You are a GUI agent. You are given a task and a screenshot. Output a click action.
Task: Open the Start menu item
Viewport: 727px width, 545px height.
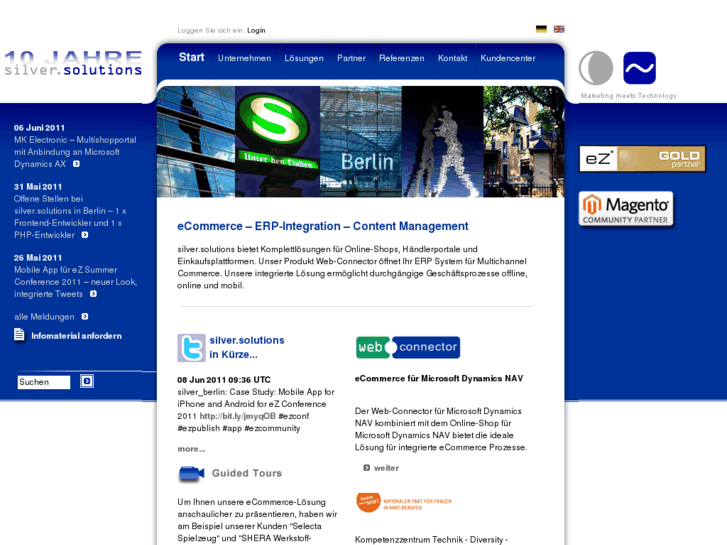[191, 58]
